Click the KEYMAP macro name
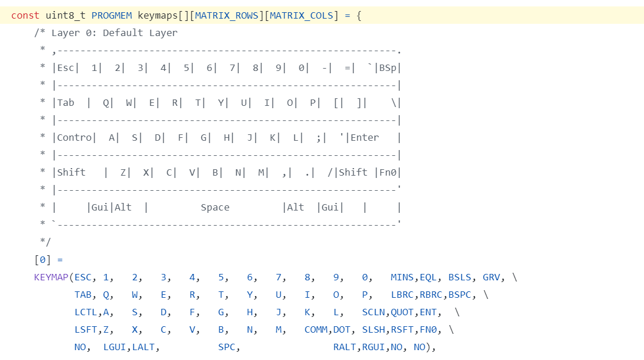 tap(51, 277)
